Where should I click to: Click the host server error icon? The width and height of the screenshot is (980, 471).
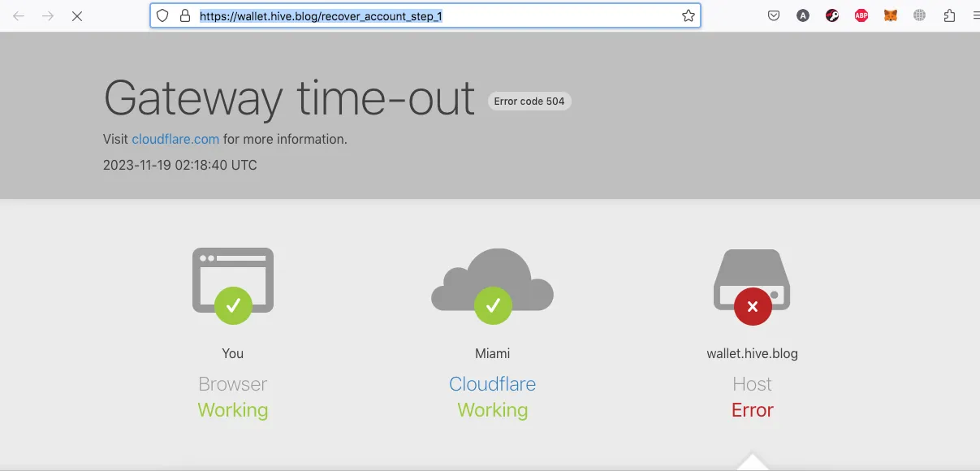(x=753, y=287)
